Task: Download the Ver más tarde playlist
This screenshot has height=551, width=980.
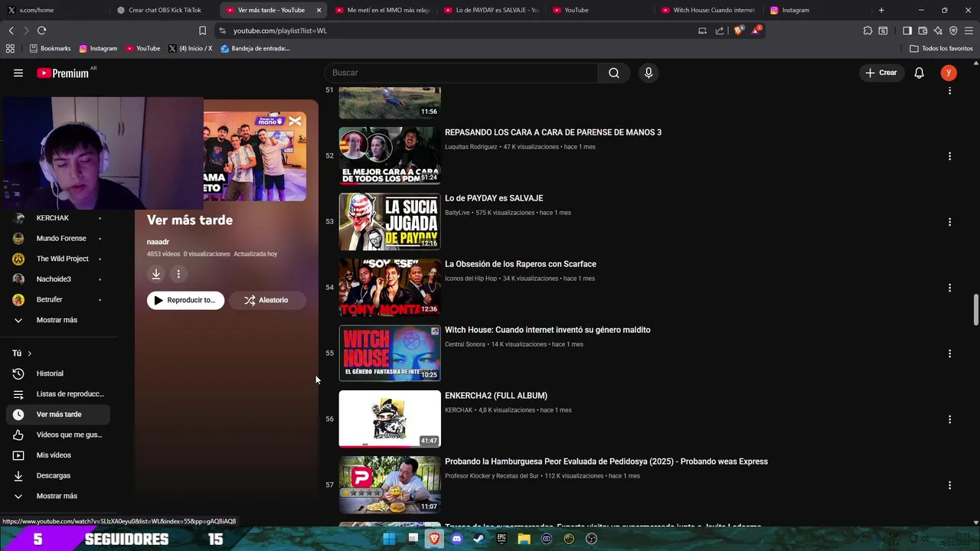Action: click(156, 274)
